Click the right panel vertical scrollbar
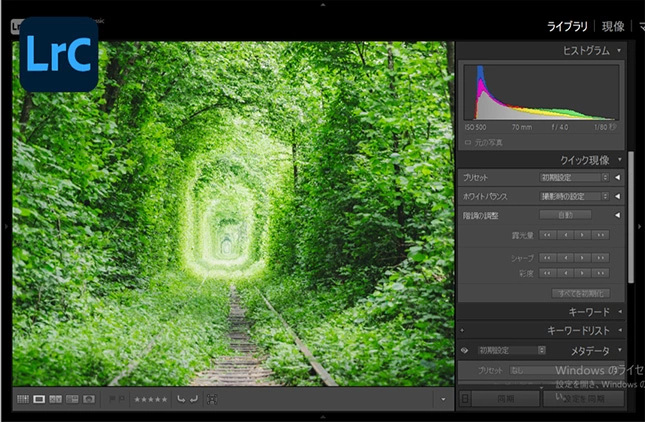The width and height of the screenshot is (645, 422). [631, 217]
